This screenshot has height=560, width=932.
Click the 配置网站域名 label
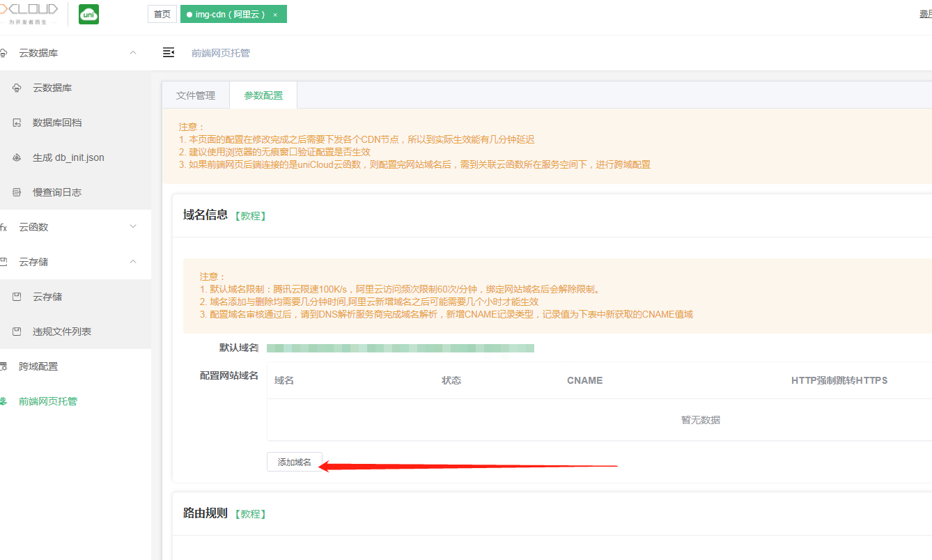tap(229, 375)
